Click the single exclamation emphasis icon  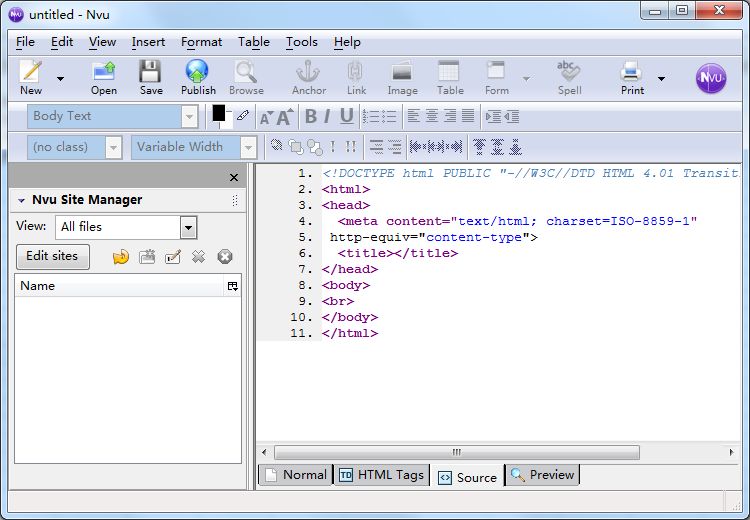click(332, 146)
